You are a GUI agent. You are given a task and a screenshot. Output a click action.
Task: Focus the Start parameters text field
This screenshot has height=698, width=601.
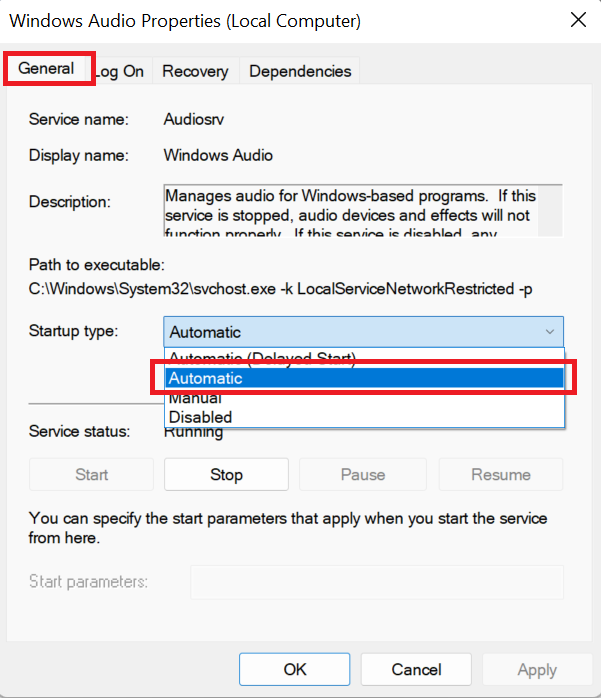pyautogui.click(x=376, y=582)
